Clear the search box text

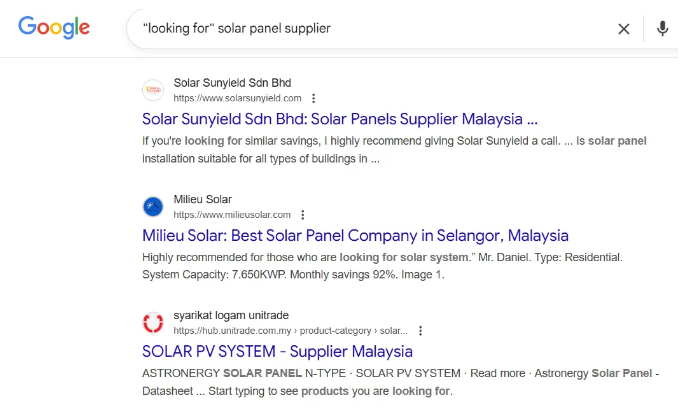pos(624,29)
